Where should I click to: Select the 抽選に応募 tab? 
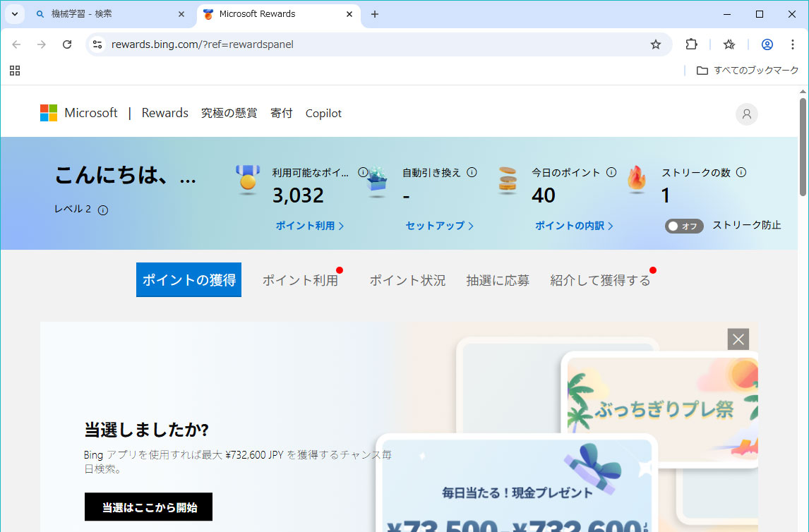pos(498,280)
